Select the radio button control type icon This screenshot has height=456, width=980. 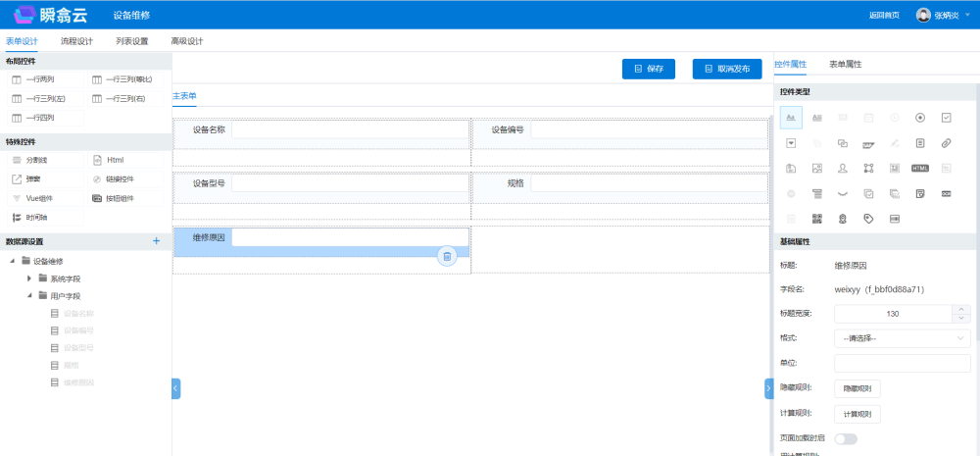click(x=920, y=118)
